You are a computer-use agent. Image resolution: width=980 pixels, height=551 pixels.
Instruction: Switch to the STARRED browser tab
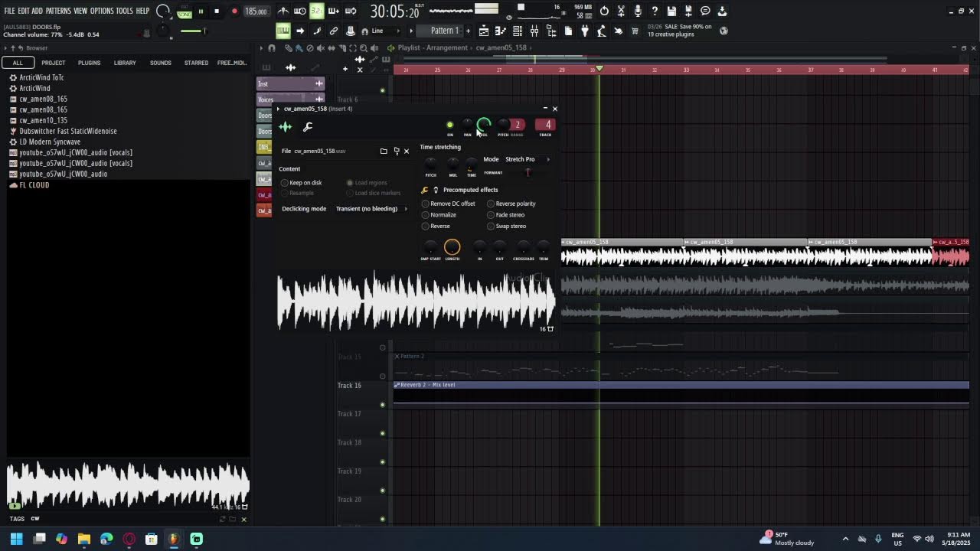coord(196,63)
